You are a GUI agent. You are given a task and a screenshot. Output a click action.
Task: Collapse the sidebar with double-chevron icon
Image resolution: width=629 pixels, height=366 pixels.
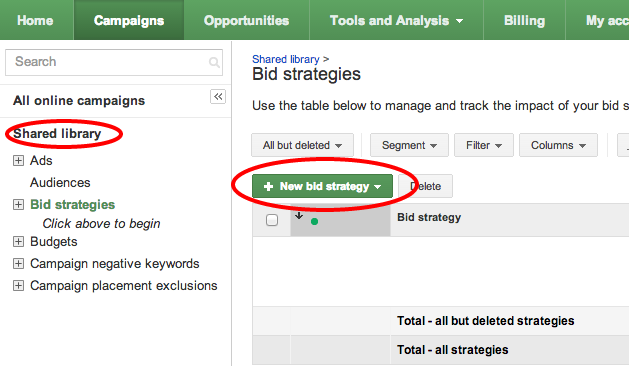point(218,96)
